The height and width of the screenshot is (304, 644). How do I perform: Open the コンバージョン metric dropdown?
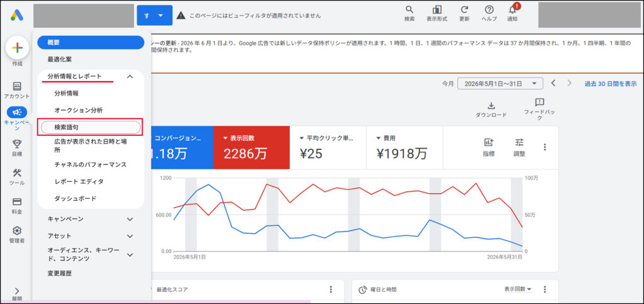click(x=177, y=138)
